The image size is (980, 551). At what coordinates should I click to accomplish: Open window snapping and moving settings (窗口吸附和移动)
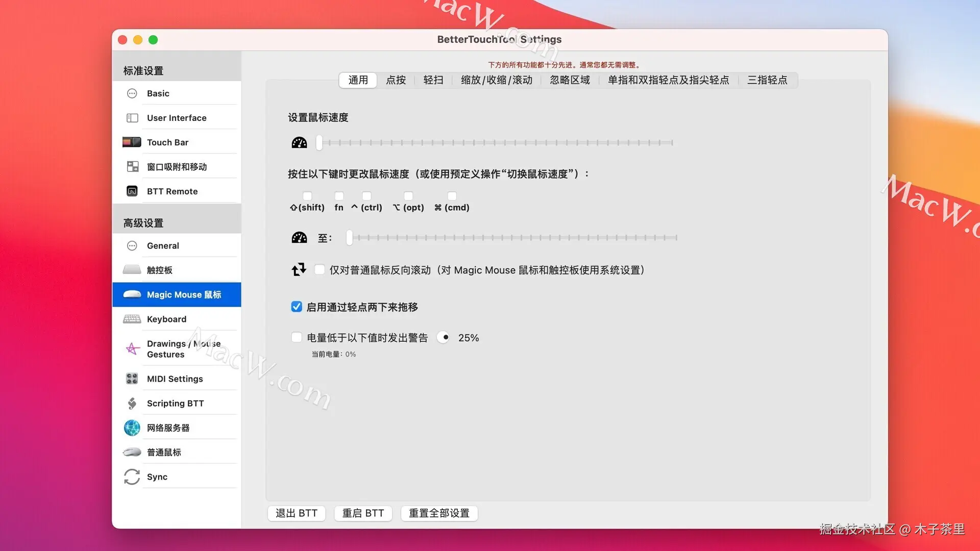coord(177,167)
